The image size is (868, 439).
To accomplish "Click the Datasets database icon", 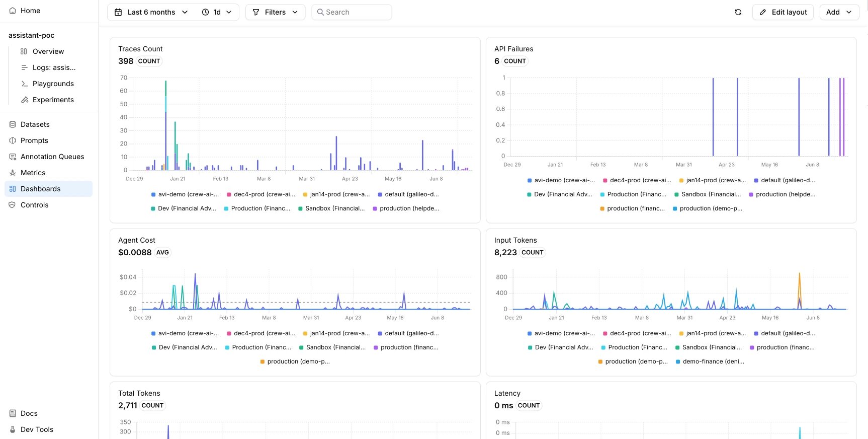I will [13, 124].
